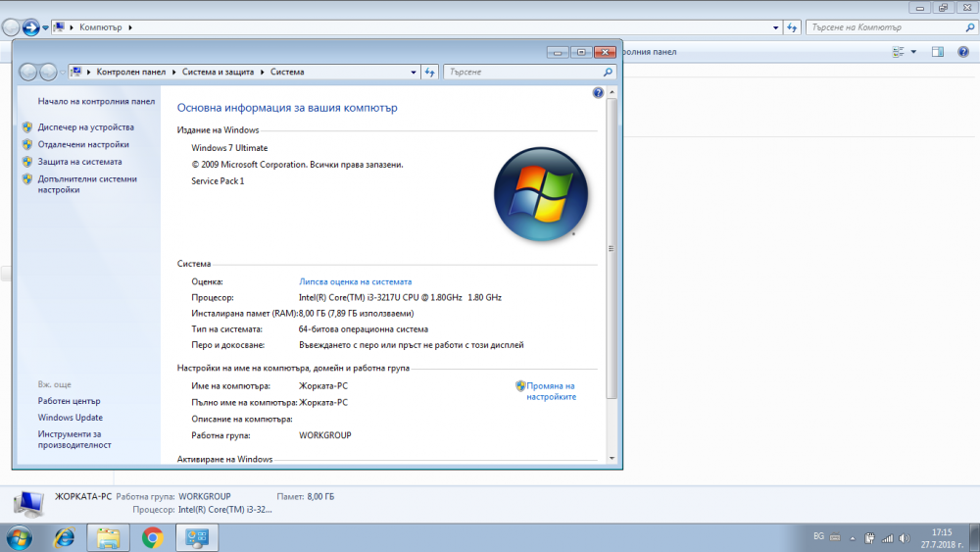Viewport: 980px width, 552px height.
Task: Click the WORKGROUP value in System window
Action: (325, 435)
